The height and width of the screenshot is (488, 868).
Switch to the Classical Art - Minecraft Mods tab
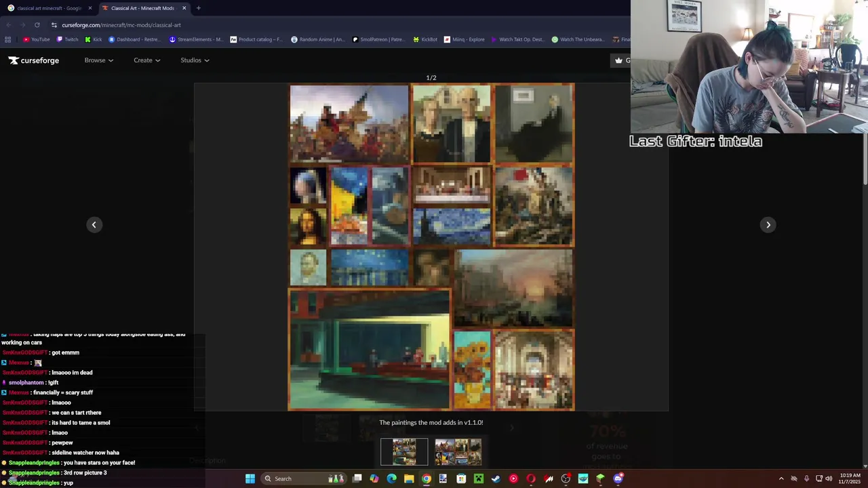(142, 8)
